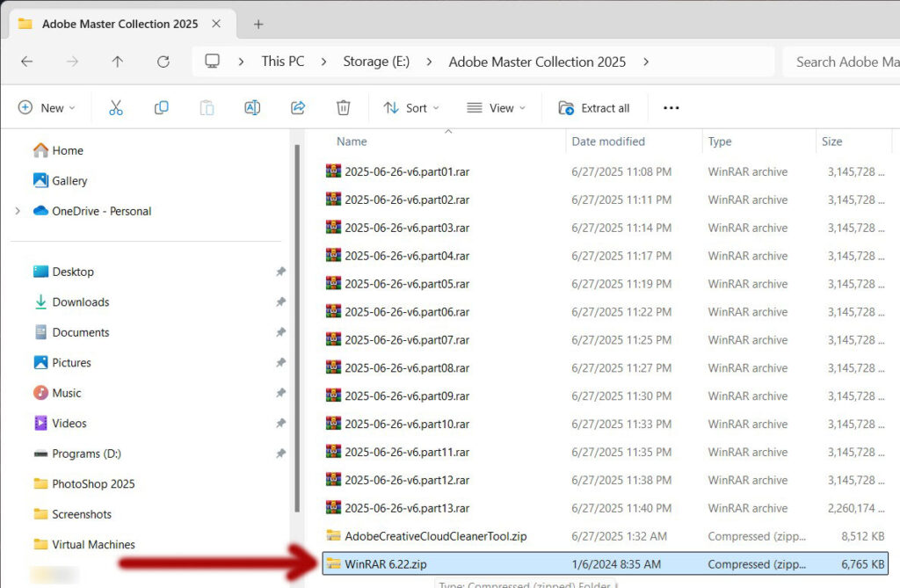
Task: Navigate to Storage (E:) in breadcrumb
Action: 376,62
